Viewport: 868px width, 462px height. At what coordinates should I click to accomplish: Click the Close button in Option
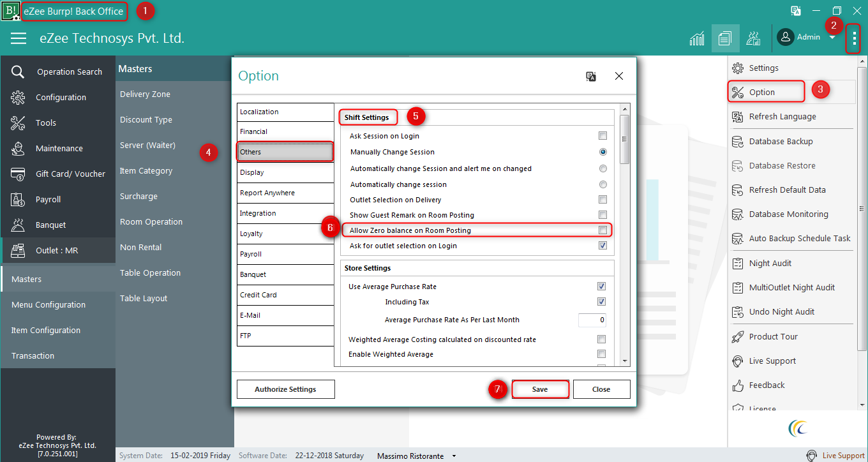tap(601, 389)
